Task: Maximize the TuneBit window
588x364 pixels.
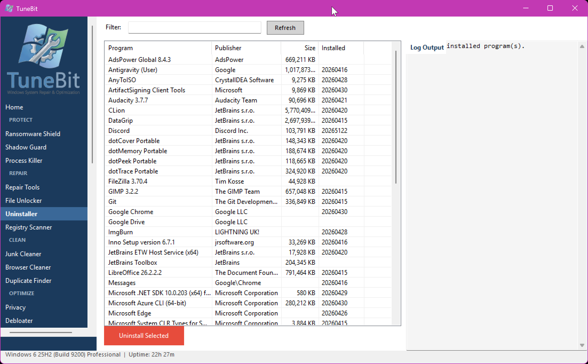Action: coord(550,8)
